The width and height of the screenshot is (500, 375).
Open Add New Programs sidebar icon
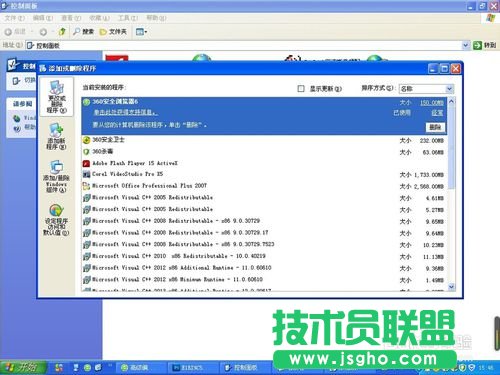coord(56,137)
